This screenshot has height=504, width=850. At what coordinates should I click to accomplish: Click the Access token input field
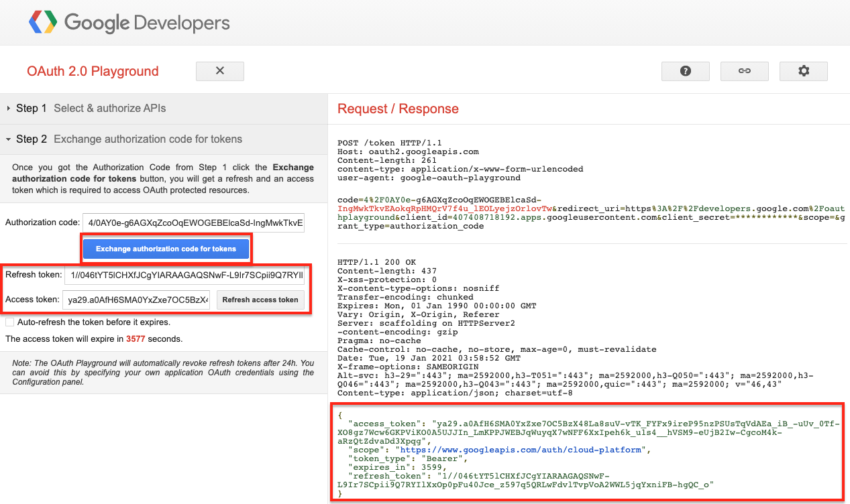[136, 300]
